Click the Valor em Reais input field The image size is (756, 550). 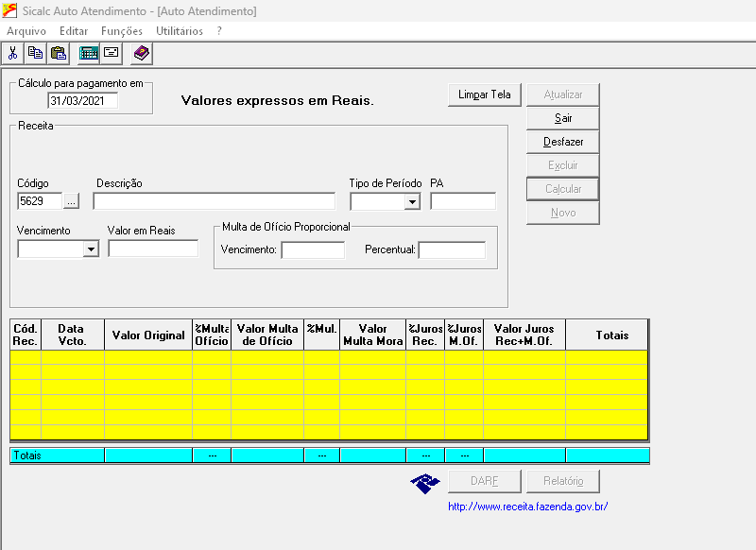(x=153, y=249)
